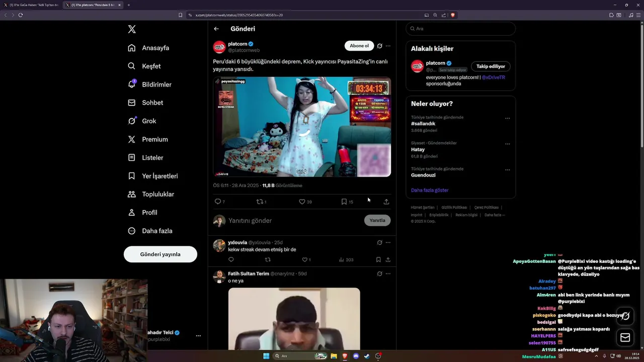
Task: Open Grok floating button bottom right
Action: (625, 316)
